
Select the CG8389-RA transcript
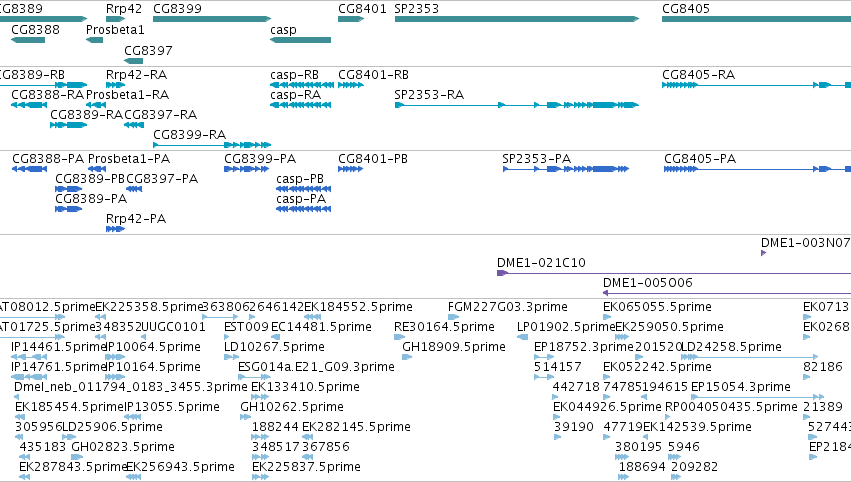coord(68,125)
